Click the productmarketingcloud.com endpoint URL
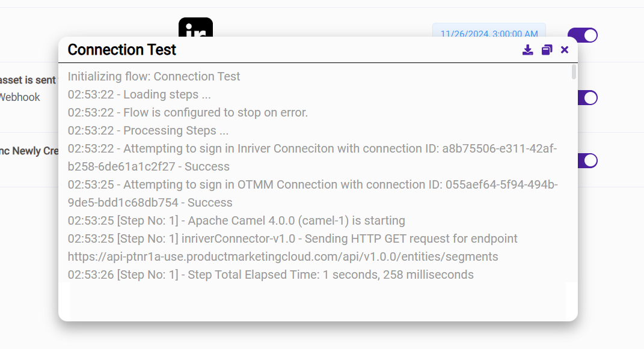 point(283,256)
